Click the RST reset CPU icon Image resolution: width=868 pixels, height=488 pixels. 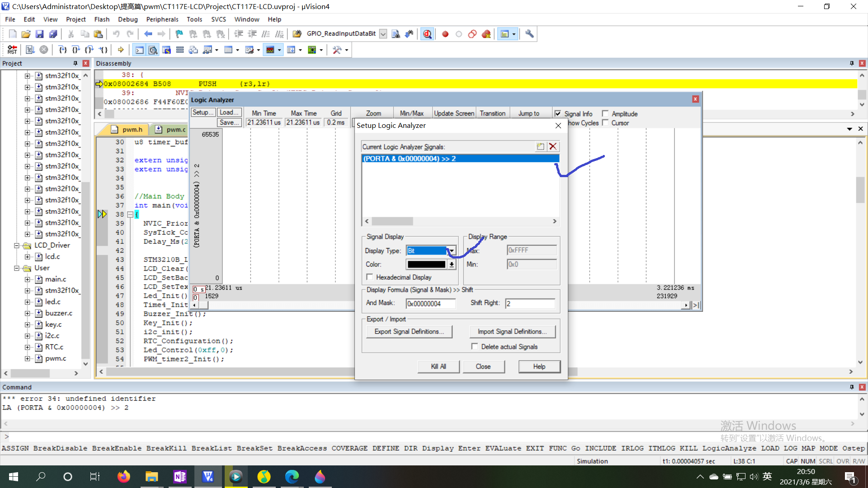tap(12, 50)
